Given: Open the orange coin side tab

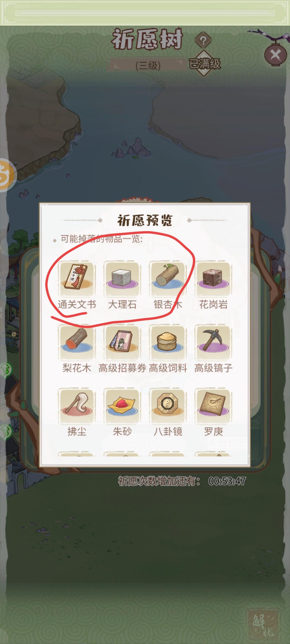Looking at the screenshot, I should [8, 175].
